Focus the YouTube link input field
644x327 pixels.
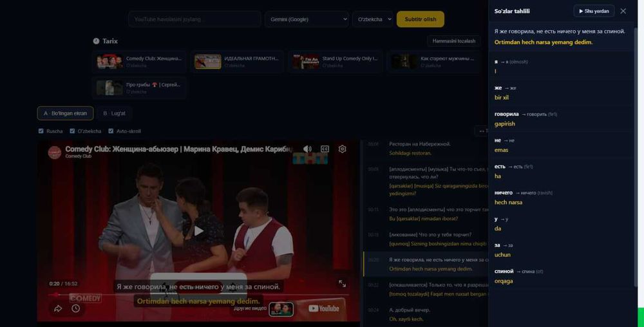click(194, 19)
